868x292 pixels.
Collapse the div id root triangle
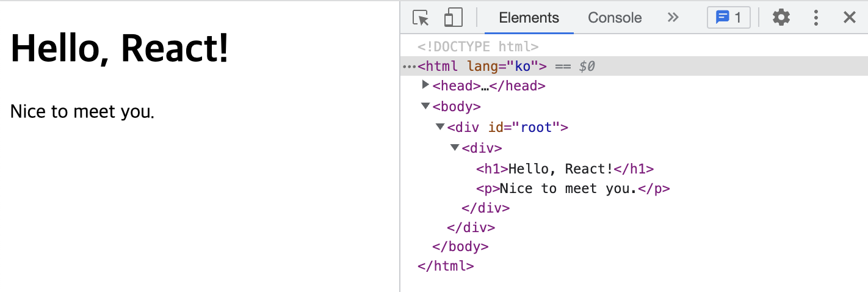point(440,126)
